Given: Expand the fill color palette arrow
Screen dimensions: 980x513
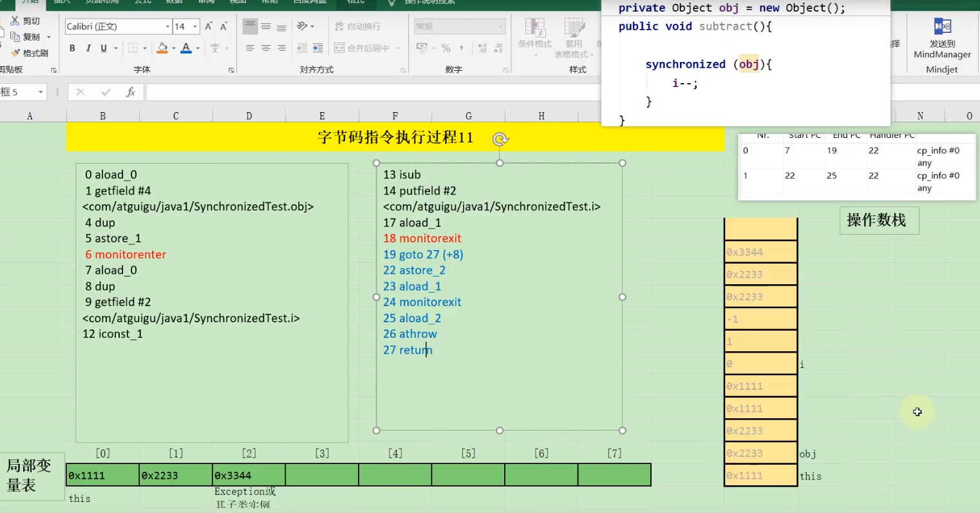Looking at the screenshot, I should 173,48.
